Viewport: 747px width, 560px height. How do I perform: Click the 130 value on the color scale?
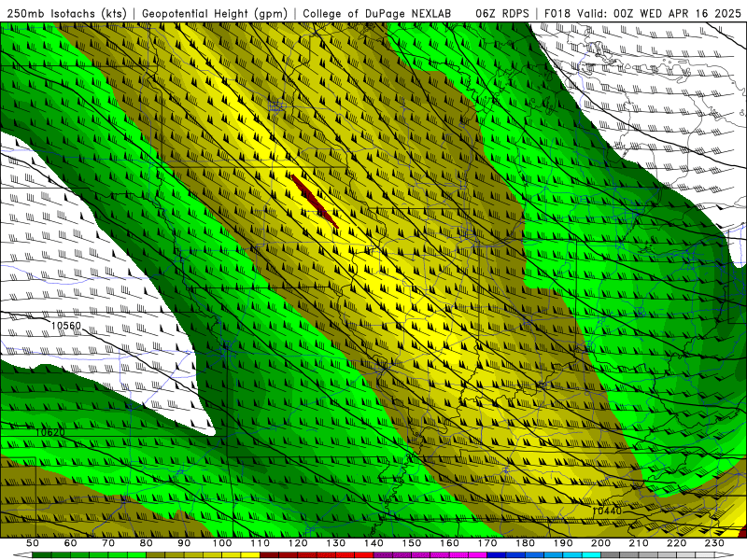(335, 543)
